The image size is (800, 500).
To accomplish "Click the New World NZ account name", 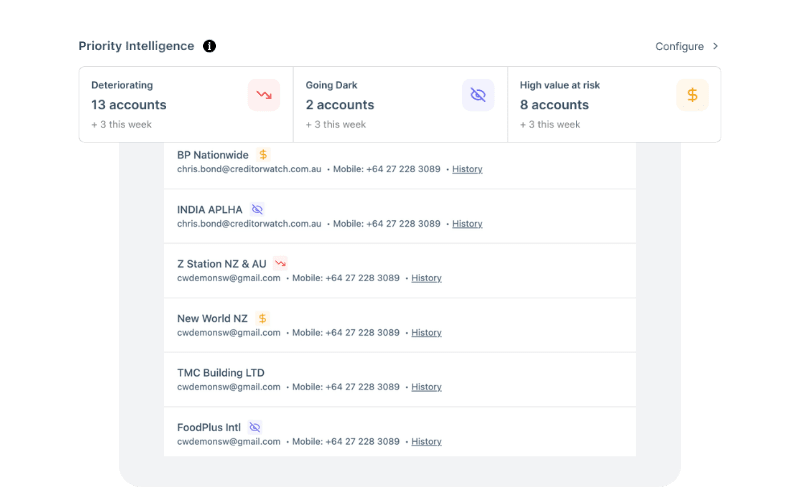I will pyautogui.click(x=212, y=318).
